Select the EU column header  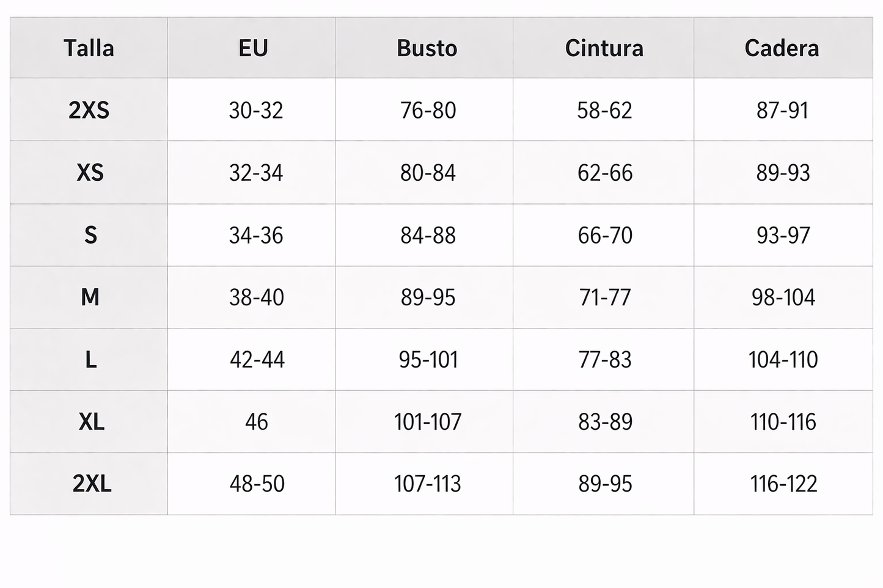click(252, 48)
